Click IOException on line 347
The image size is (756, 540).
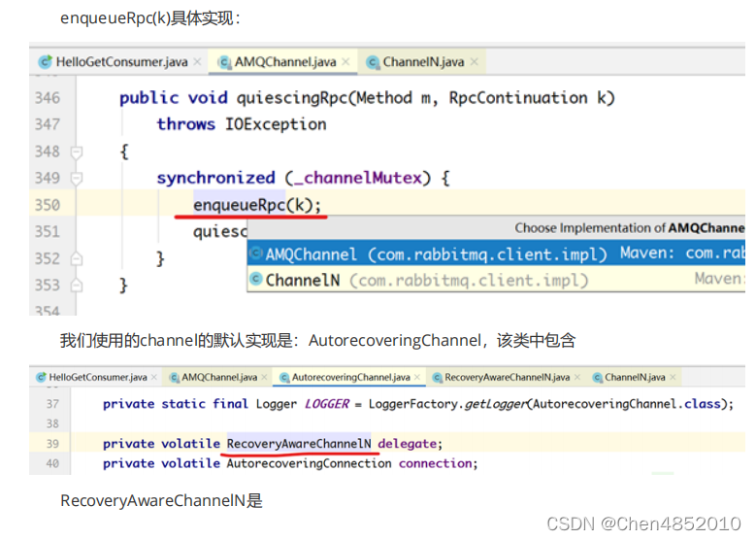[276, 124]
